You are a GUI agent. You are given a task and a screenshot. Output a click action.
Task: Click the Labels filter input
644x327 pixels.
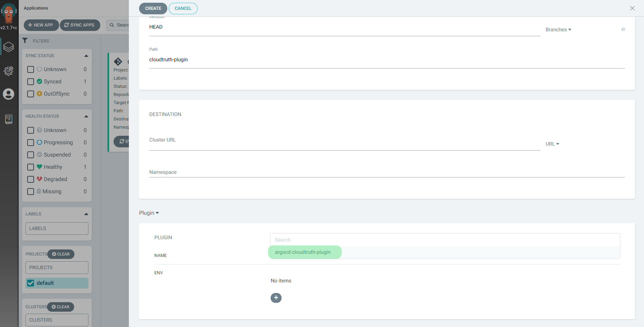click(57, 229)
